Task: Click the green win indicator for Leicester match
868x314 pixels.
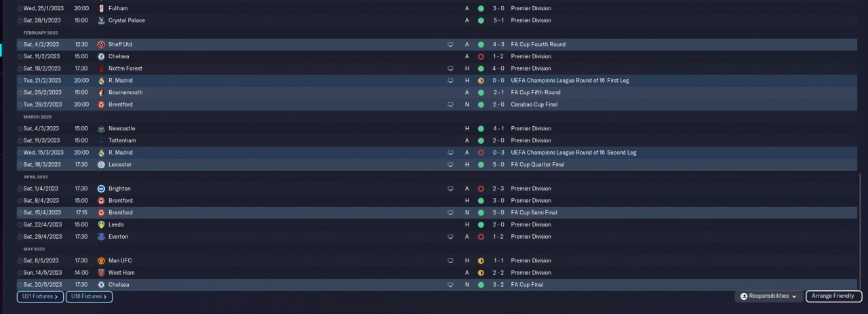Action: (481, 165)
